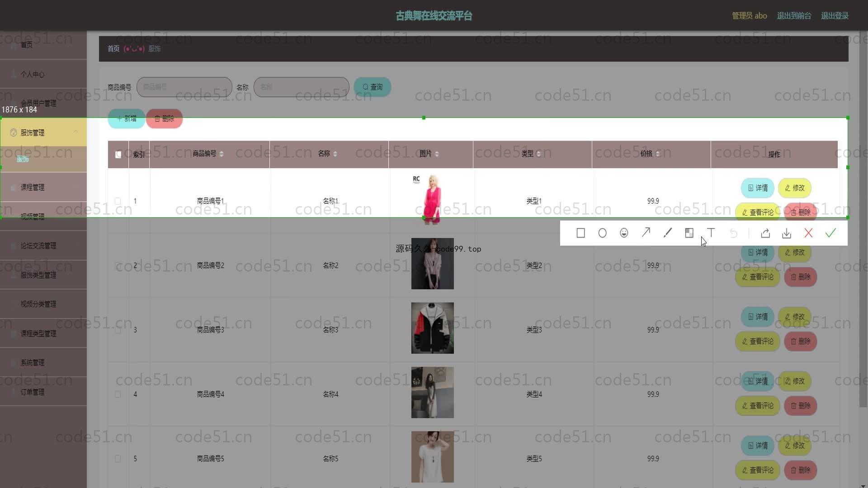Select the rectangle annotation tool
This screenshot has height=488, width=868.
tap(580, 233)
